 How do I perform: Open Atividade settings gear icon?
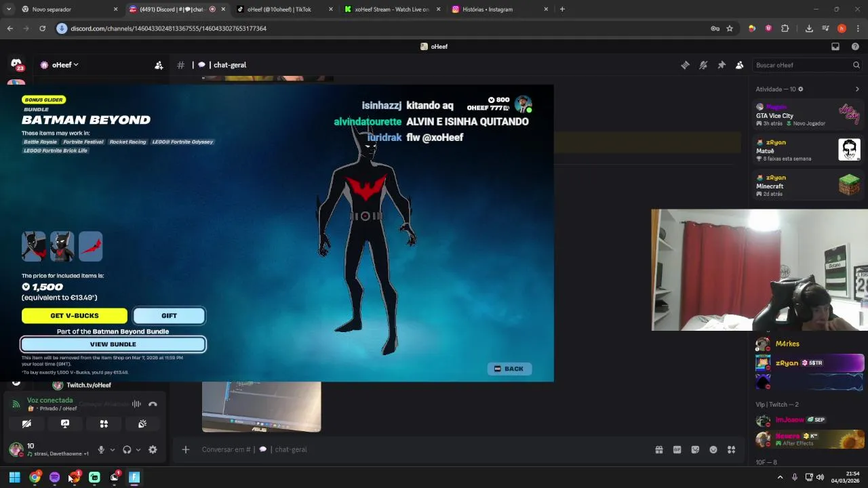click(x=800, y=89)
